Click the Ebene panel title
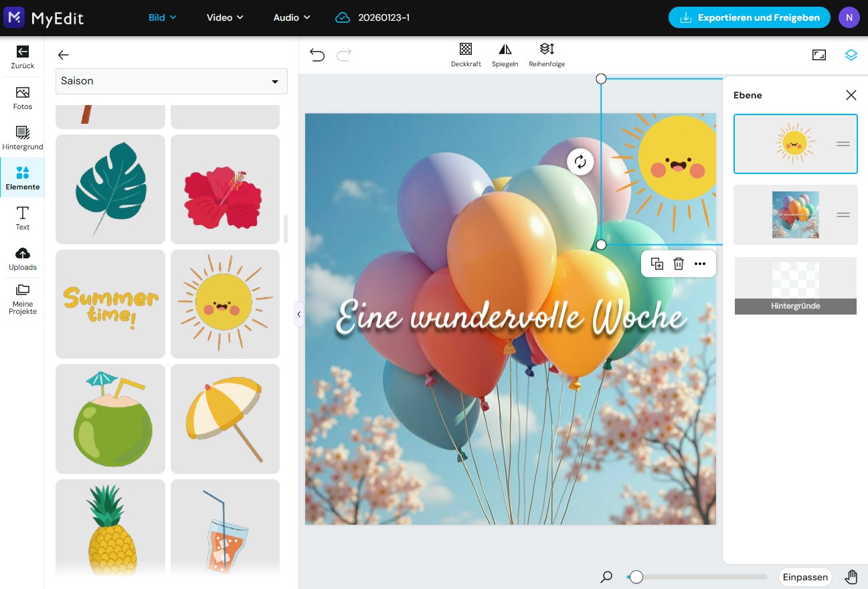This screenshot has height=589, width=868. tap(748, 95)
